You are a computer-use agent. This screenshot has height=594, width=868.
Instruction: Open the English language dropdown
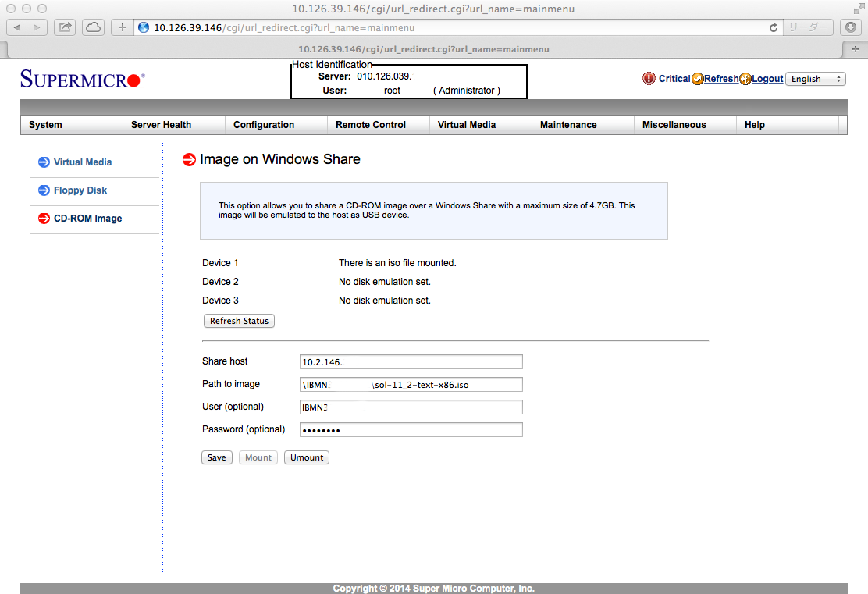pos(815,78)
